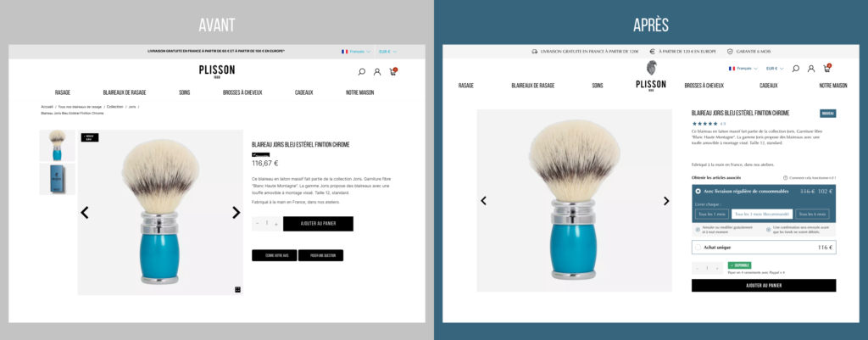The width and height of the screenshot is (868, 340).
Task: Open search in the AVANT page header
Action: tap(361, 71)
